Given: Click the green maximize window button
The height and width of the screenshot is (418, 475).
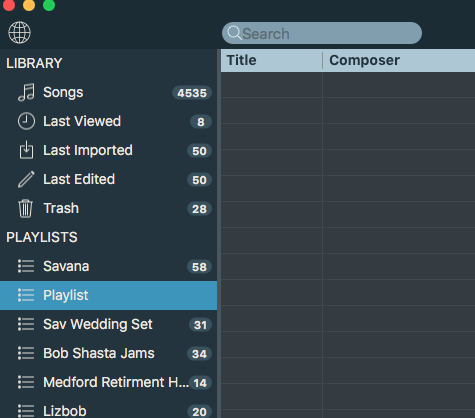Looking at the screenshot, I should (49, 5).
